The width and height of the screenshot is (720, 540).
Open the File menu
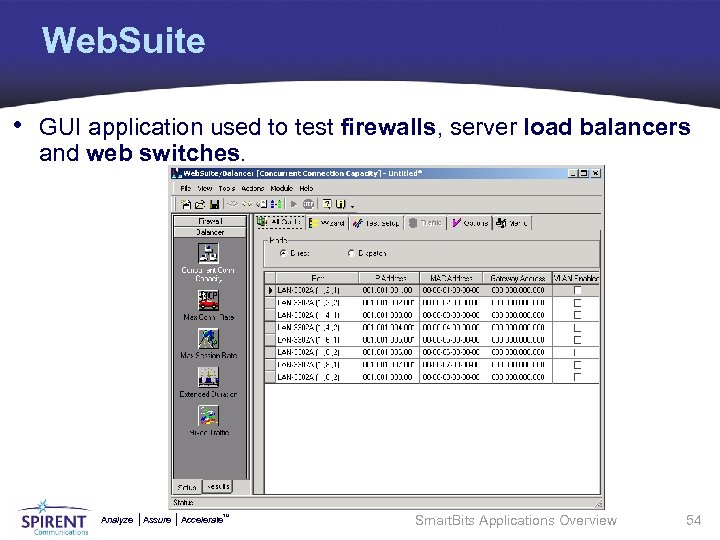(186, 188)
